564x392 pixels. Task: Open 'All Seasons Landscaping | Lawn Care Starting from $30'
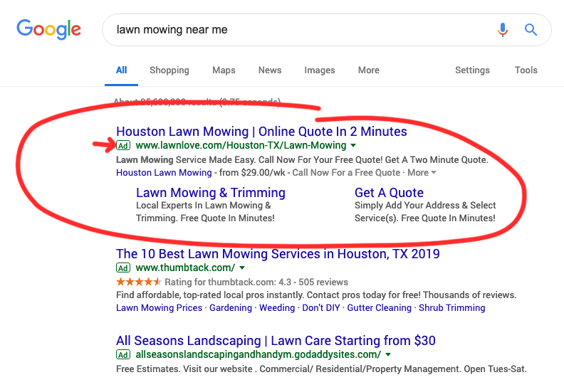(x=276, y=341)
